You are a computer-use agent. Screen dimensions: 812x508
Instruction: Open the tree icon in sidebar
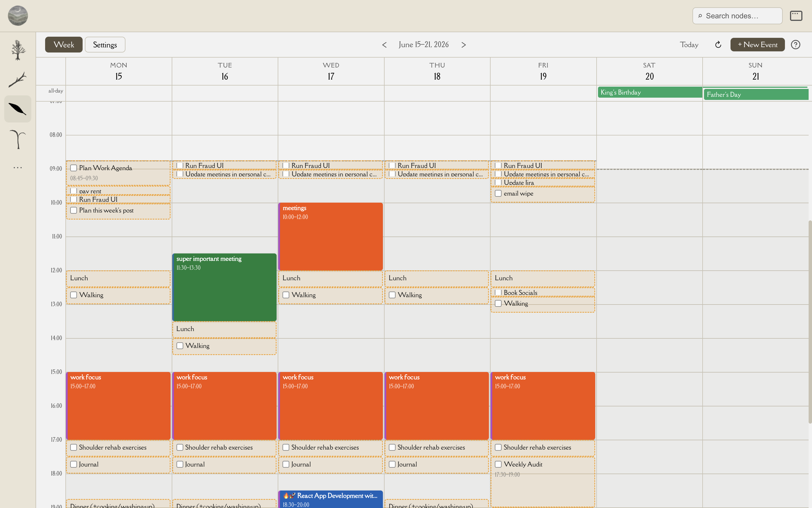pyautogui.click(x=18, y=50)
